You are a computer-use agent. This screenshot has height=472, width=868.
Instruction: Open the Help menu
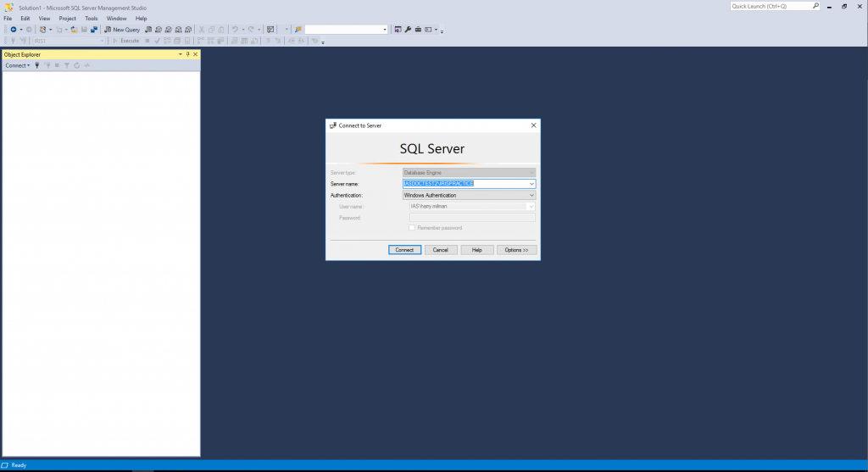(142, 19)
